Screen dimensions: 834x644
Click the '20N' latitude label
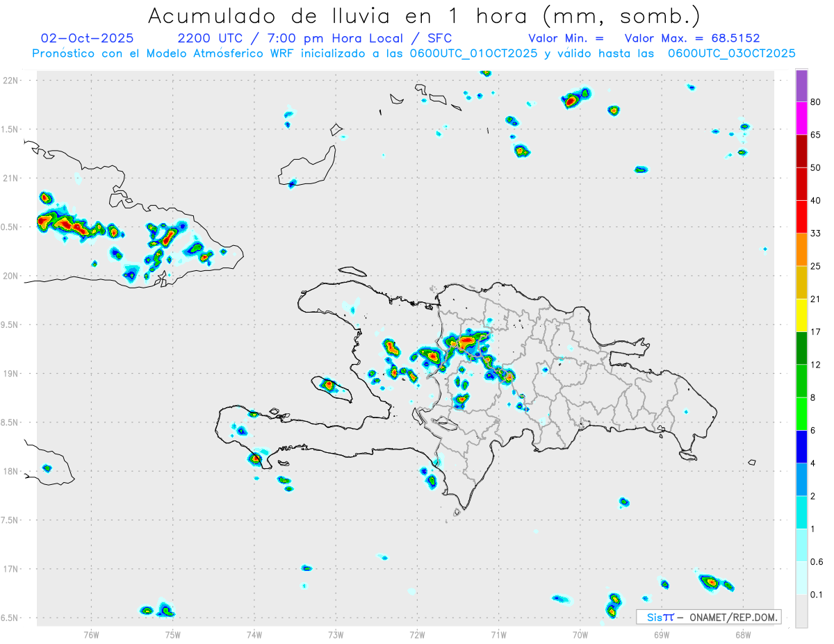(10, 276)
